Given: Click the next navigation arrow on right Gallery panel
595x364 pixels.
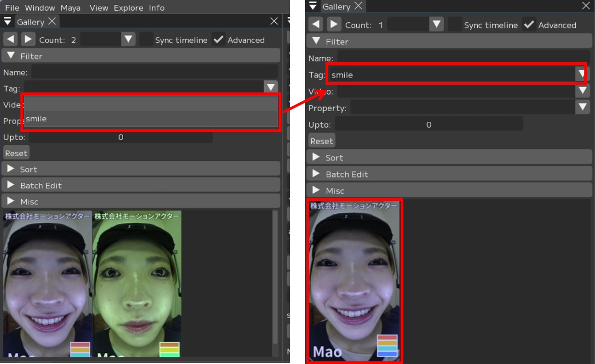Looking at the screenshot, I should click(334, 24).
